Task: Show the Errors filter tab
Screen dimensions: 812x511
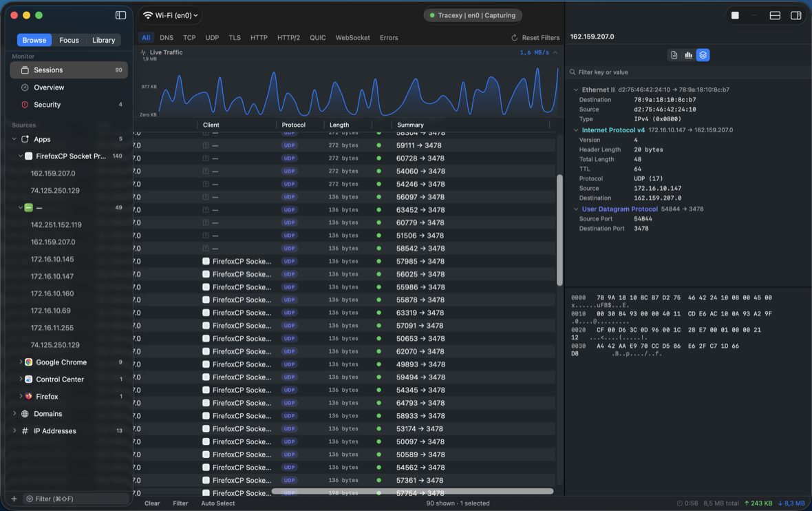Action: tap(389, 38)
